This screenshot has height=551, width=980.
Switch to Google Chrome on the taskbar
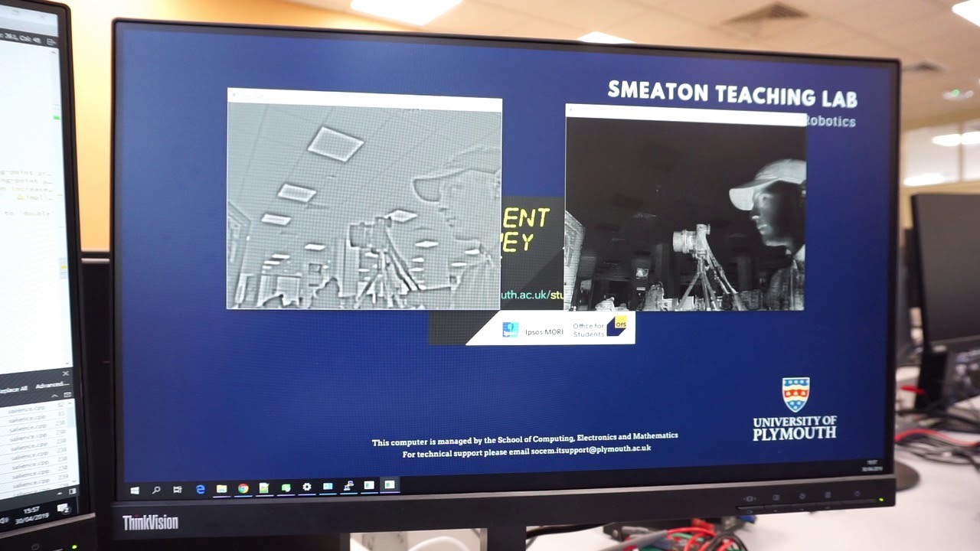243,488
